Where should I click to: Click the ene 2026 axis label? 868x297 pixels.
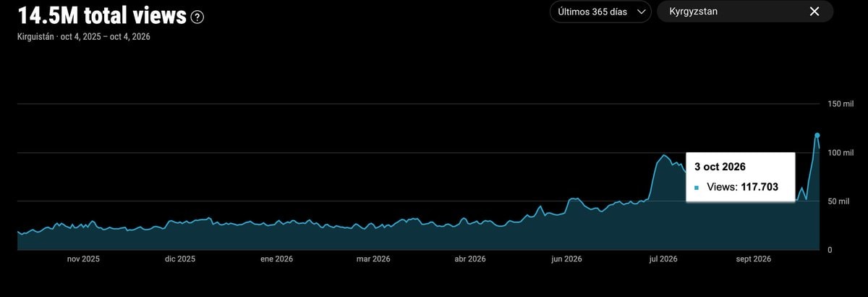(276, 259)
